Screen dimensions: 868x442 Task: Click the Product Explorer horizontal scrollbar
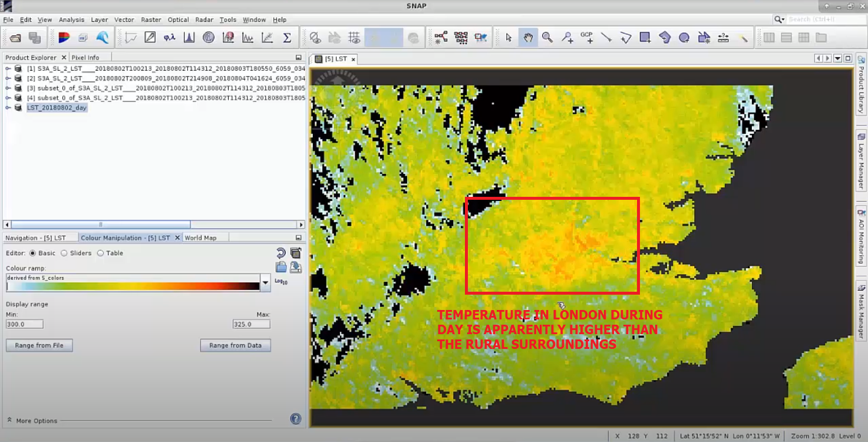coord(100,225)
